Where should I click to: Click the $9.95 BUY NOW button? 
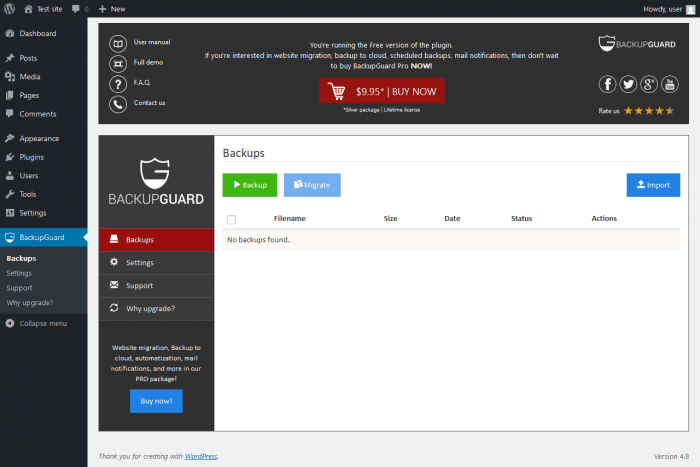point(382,91)
